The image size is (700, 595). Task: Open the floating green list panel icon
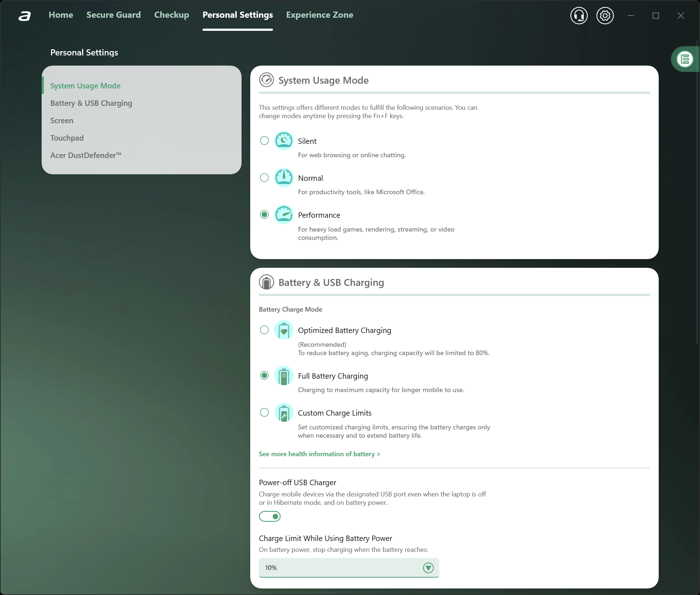pyautogui.click(x=684, y=59)
